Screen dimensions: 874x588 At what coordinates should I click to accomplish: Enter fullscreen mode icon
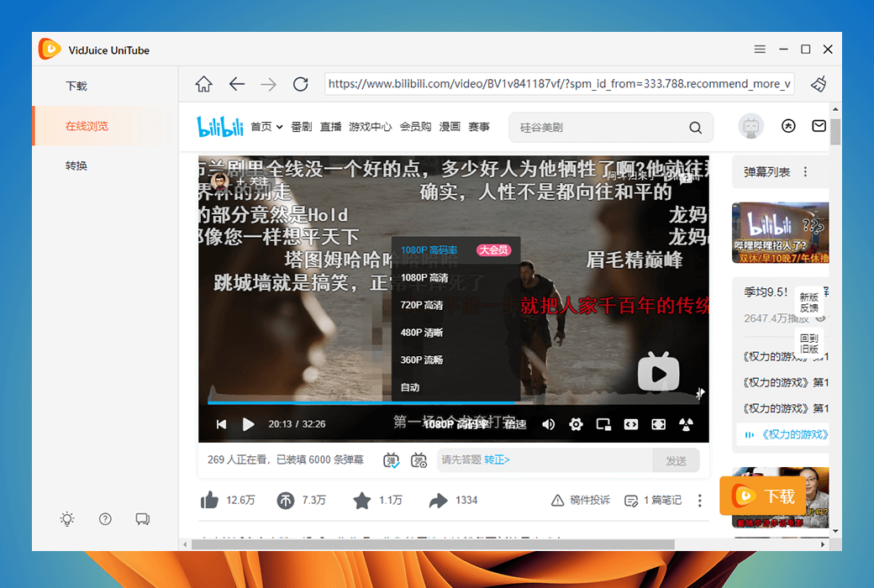click(x=658, y=424)
